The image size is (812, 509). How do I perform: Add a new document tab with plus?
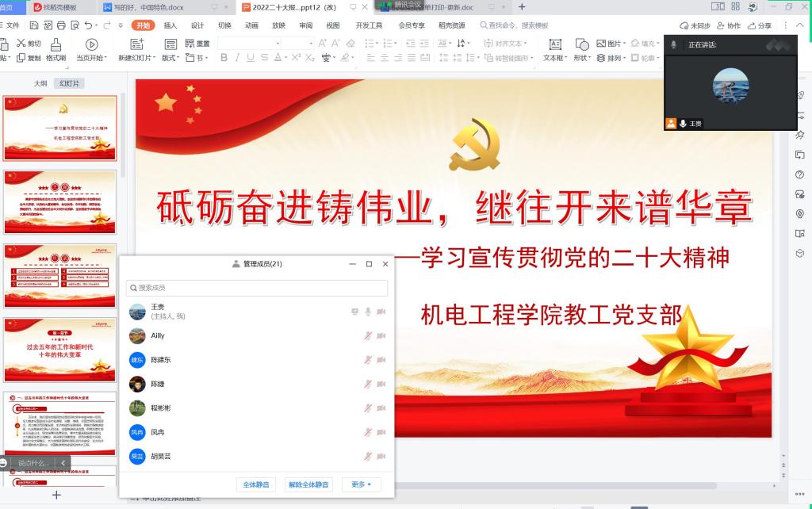point(522,6)
